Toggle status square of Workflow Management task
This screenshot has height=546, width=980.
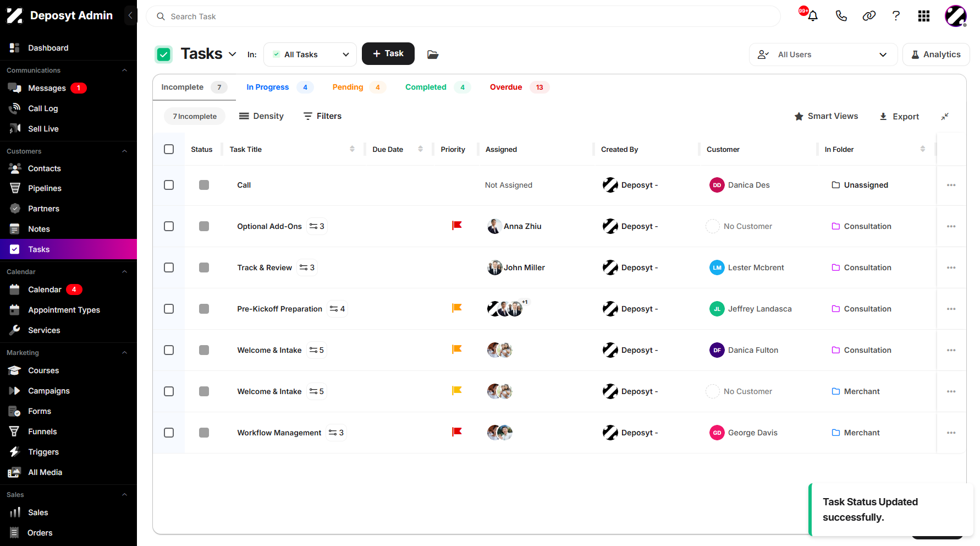click(x=204, y=433)
